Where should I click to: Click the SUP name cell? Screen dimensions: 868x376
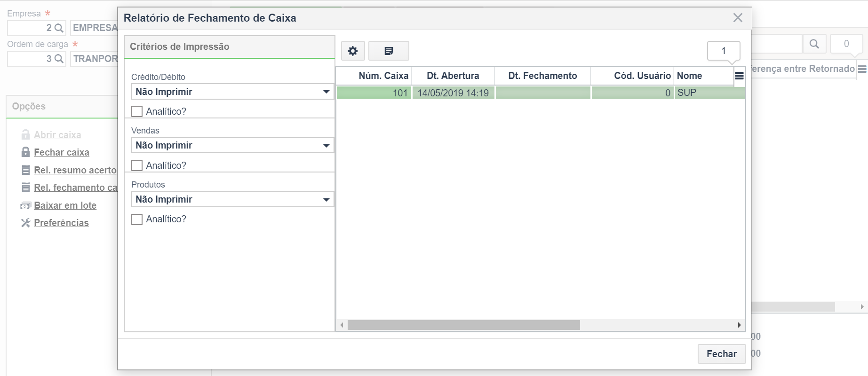pyautogui.click(x=710, y=93)
